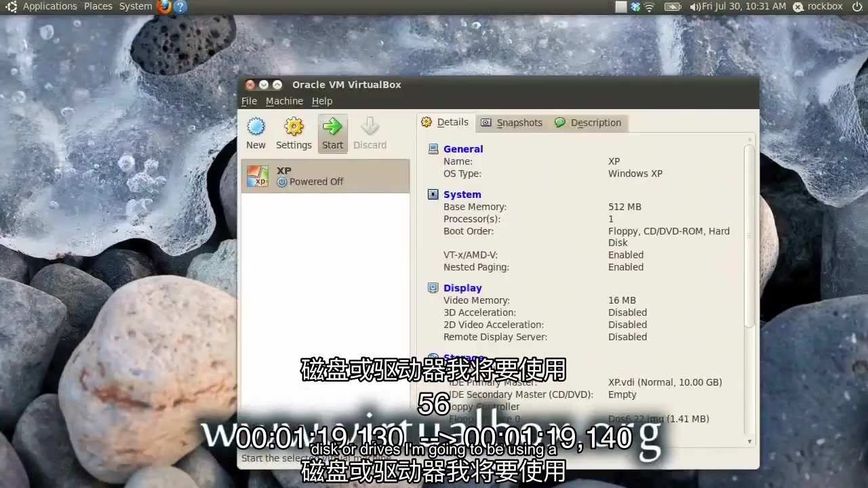Click the wireless network indicator icon
The width and height of the screenshot is (868, 488).
[650, 7]
